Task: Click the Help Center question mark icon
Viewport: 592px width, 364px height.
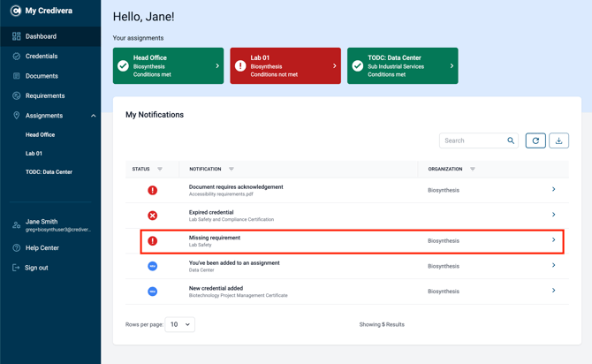Action: tap(16, 248)
